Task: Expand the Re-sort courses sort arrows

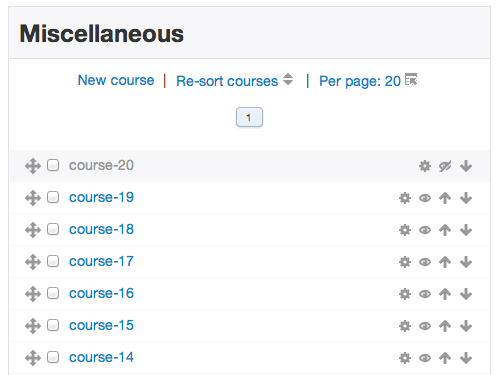Action: (288, 79)
